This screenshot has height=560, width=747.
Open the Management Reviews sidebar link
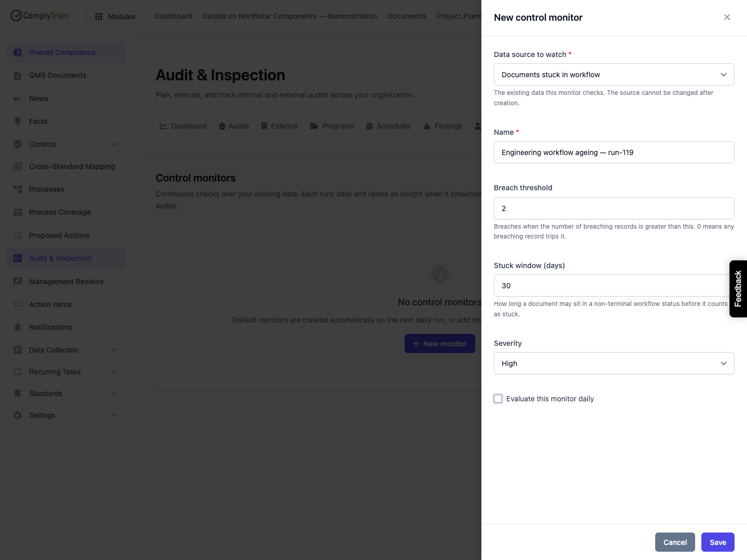coord(66,282)
